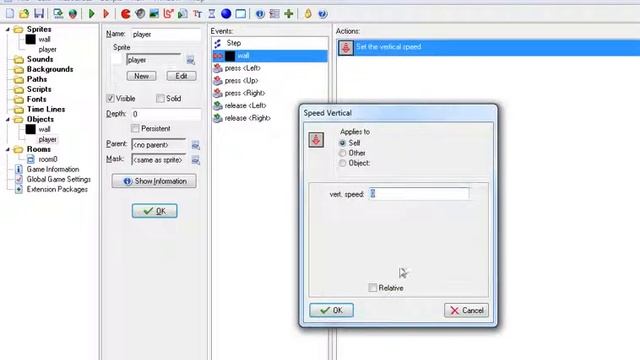The image size is (640, 360).
Task: Click the Publish game globe icon
Action: [73, 14]
